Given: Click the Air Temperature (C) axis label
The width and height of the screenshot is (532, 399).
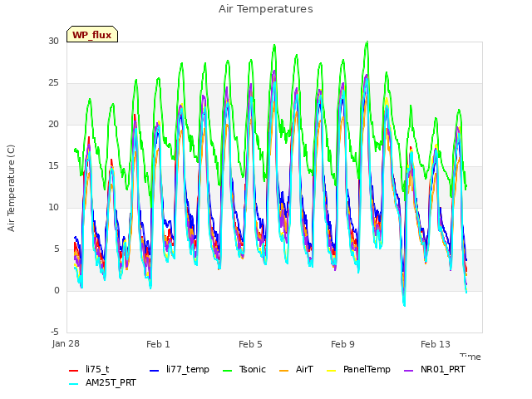Looking at the screenshot, I should (x=11, y=189).
